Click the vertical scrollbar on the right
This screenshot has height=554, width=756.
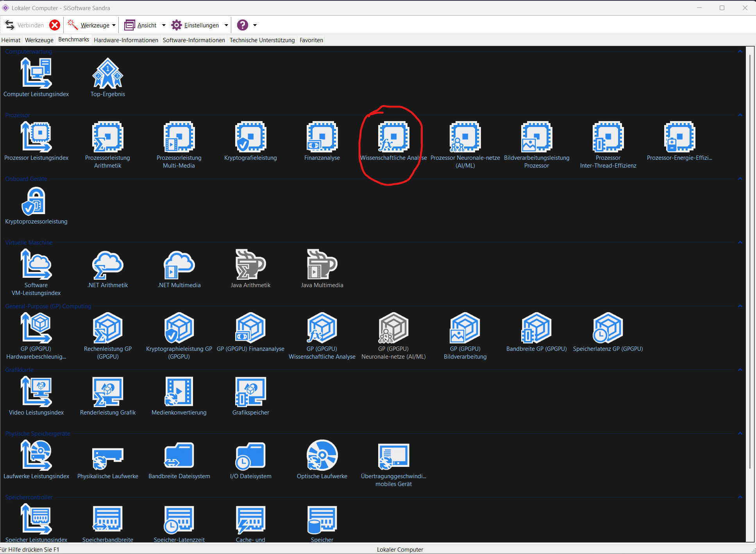tap(750, 262)
